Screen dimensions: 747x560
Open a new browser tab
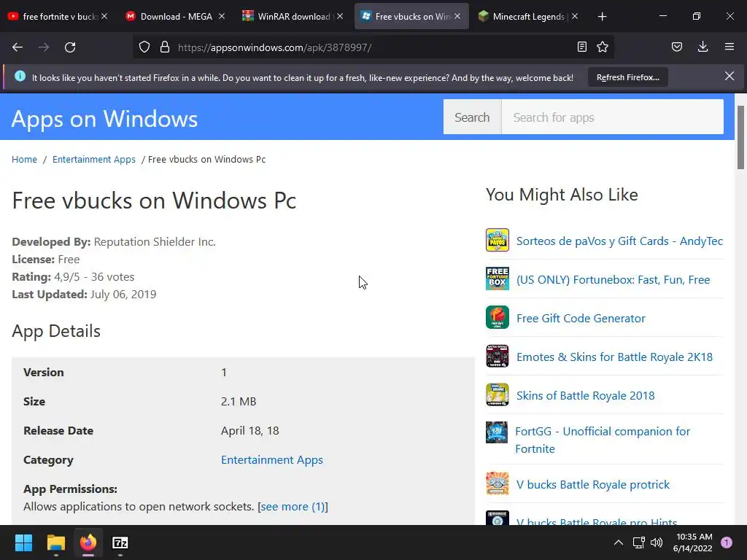coord(602,17)
